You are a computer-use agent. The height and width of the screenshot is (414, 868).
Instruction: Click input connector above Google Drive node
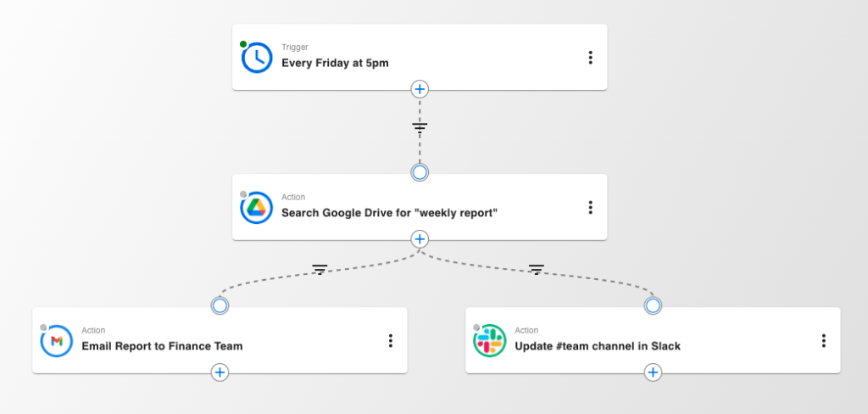pos(420,172)
